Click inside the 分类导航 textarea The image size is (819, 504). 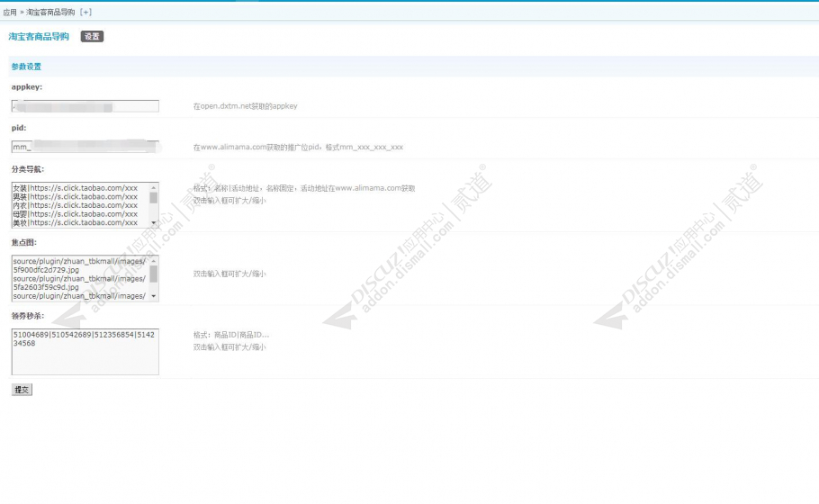click(85, 205)
